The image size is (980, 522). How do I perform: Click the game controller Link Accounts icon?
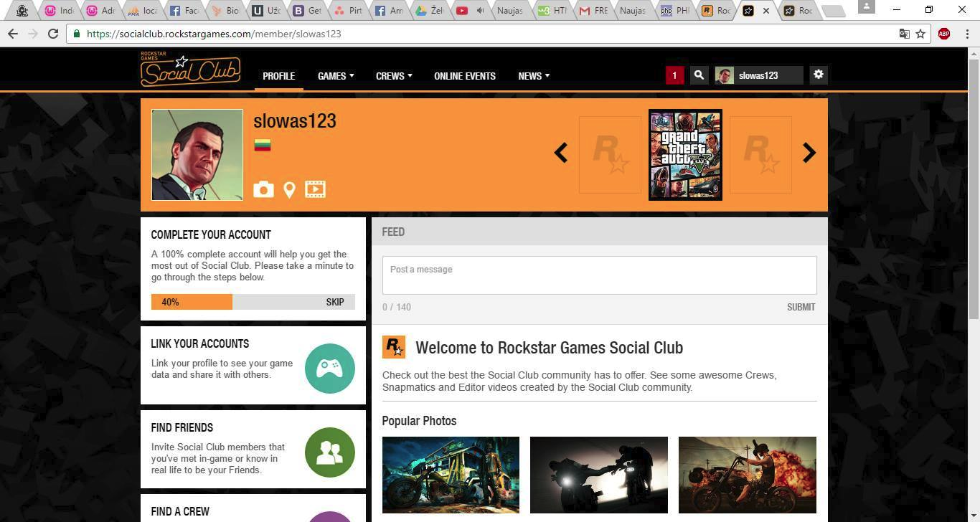coord(330,369)
